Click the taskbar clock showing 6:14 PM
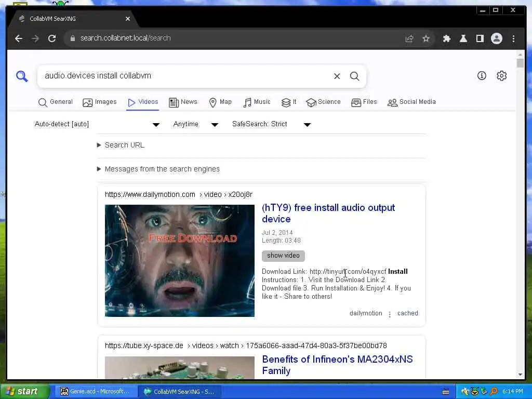Image resolution: width=532 pixels, height=399 pixels. tap(513, 392)
